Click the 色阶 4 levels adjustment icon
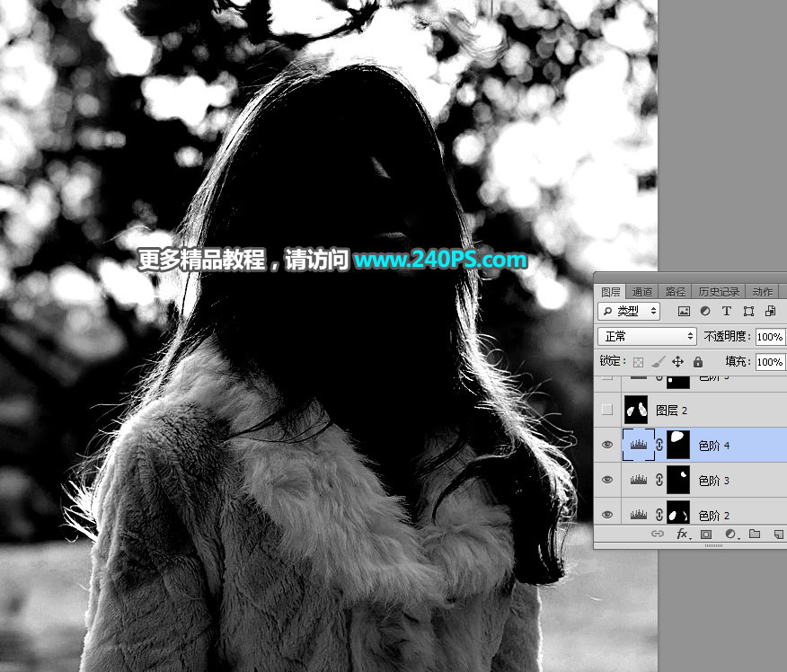This screenshot has width=787, height=672. pyautogui.click(x=639, y=444)
